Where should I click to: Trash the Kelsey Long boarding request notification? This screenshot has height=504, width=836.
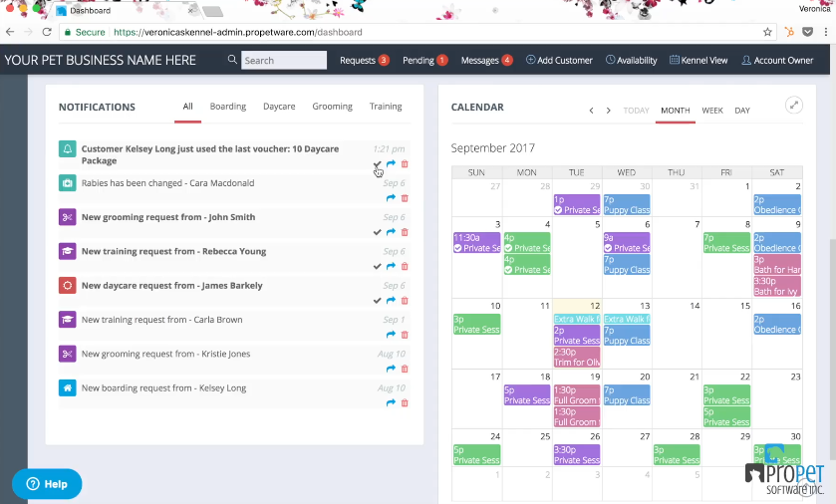(405, 402)
